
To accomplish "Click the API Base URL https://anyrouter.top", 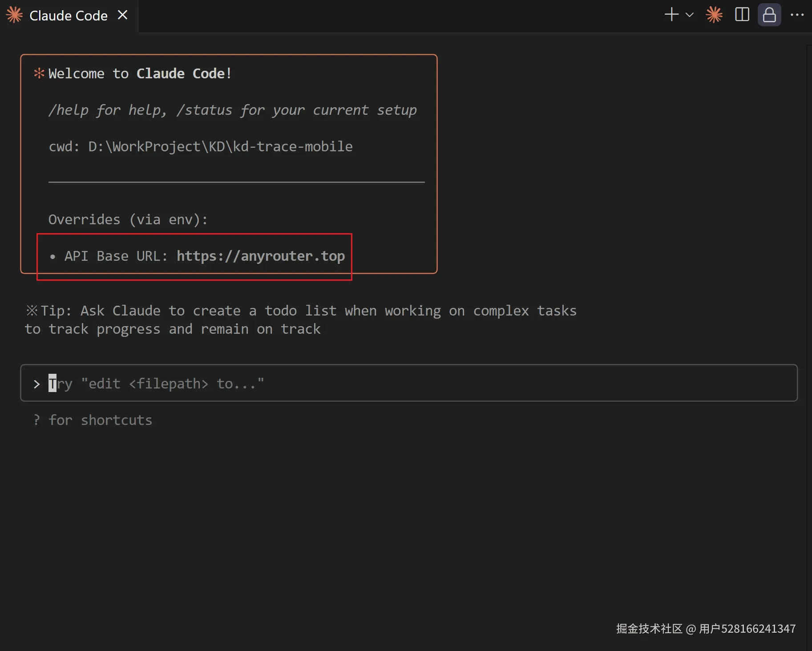I will point(261,256).
